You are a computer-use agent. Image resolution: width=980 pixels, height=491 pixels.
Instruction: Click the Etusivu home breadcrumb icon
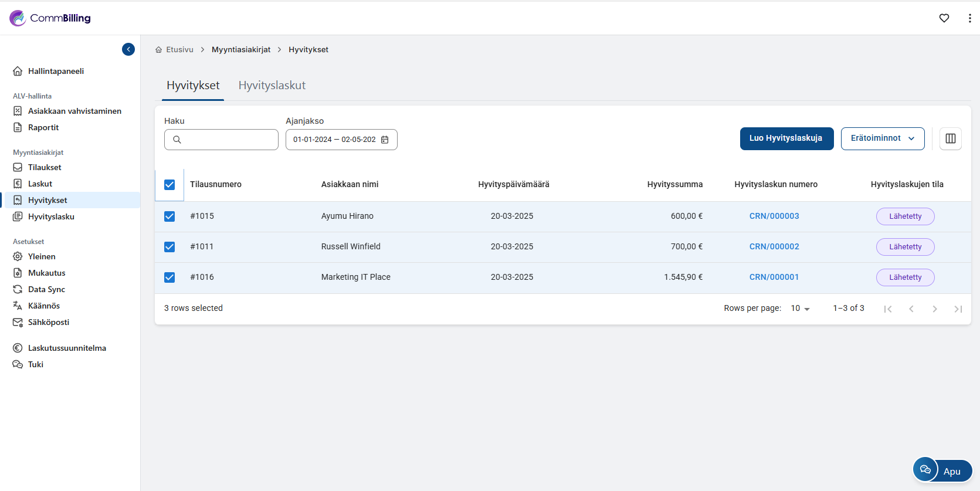[x=158, y=50]
